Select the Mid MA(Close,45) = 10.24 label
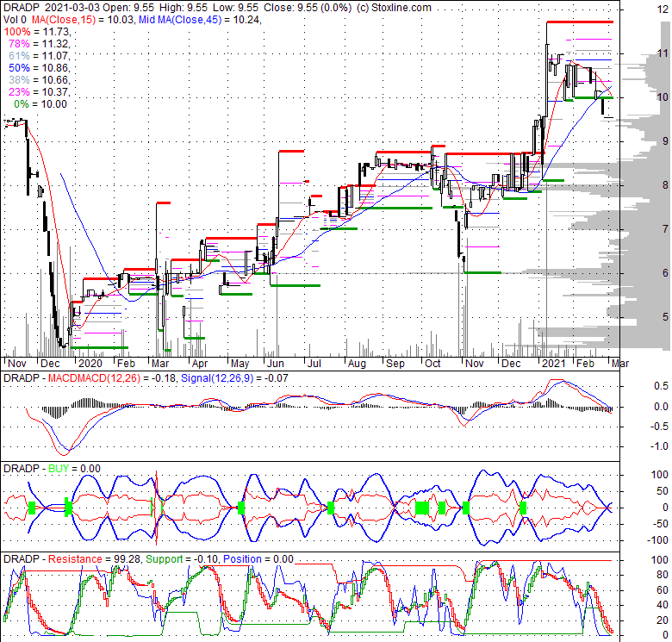 (200, 19)
